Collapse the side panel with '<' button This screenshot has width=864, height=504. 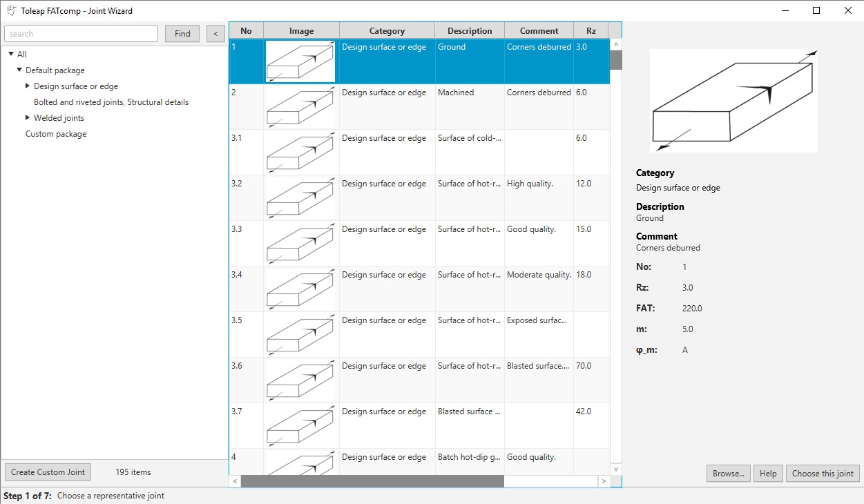(215, 34)
